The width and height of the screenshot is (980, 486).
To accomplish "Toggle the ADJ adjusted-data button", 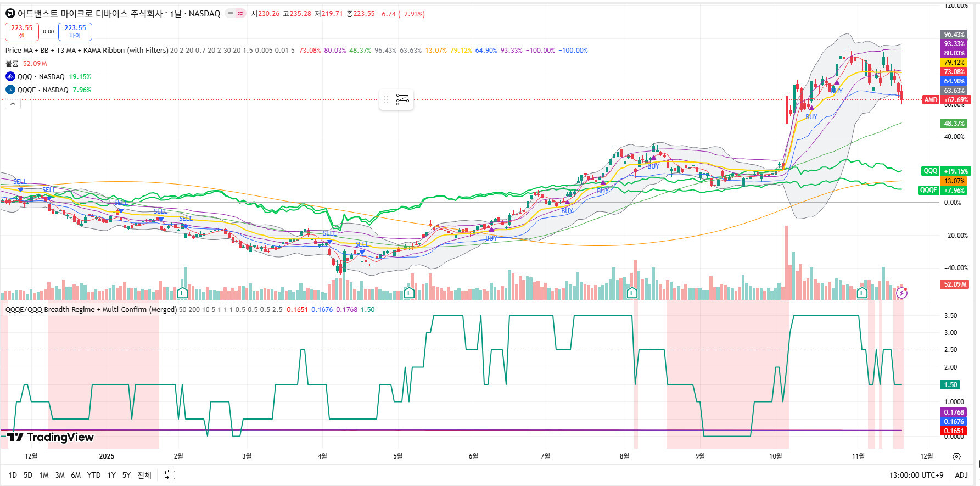I will (961, 475).
